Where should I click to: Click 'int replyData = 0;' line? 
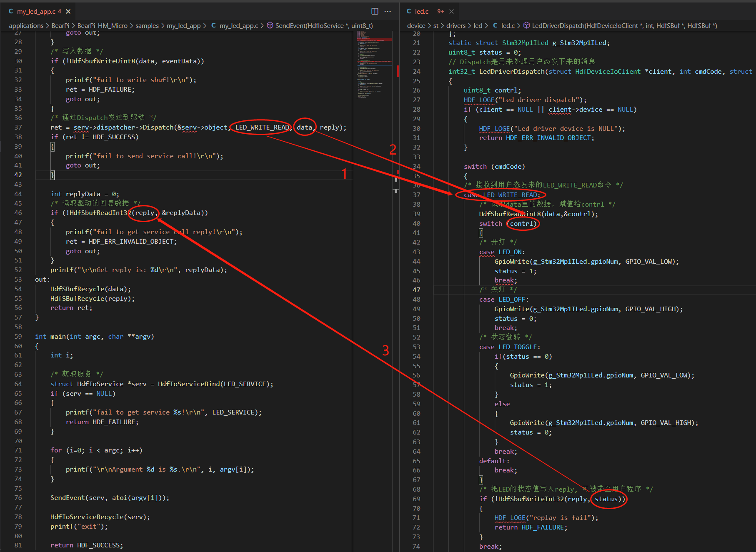coord(85,194)
